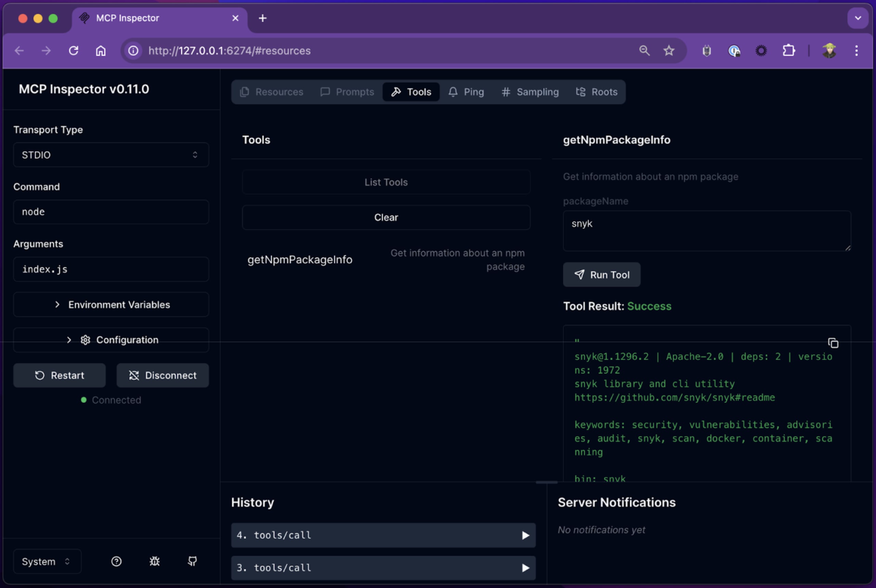Go to the browser home page
Viewport: 876px width, 588px height.
(x=101, y=51)
